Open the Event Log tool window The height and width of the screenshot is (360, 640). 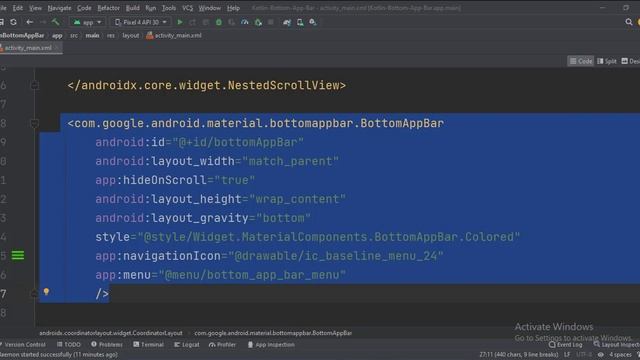click(x=566, y=344)
